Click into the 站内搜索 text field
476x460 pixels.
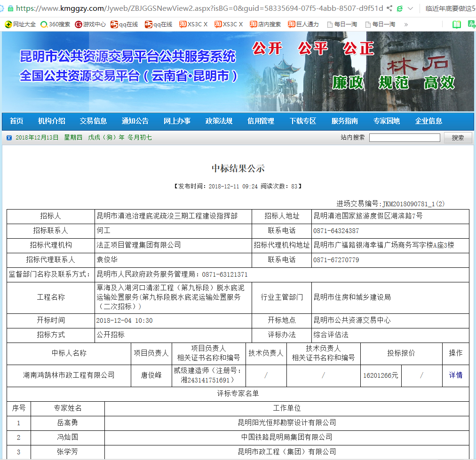tap(405, 138)
